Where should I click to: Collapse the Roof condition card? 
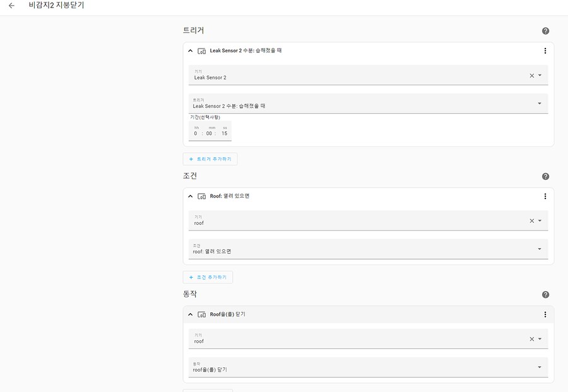(191, 196)
